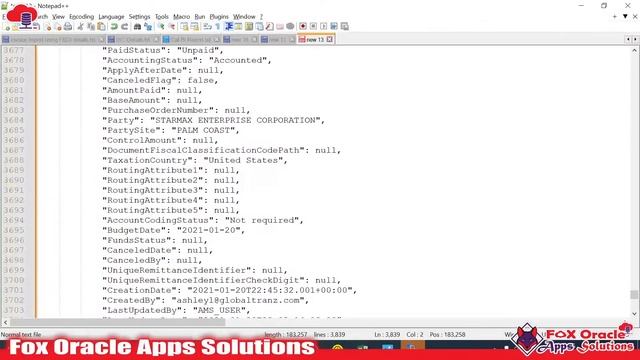Viewport: 640px width, 360px height.
Task: Print the document with the printer icon
Action: coord(68,27)
